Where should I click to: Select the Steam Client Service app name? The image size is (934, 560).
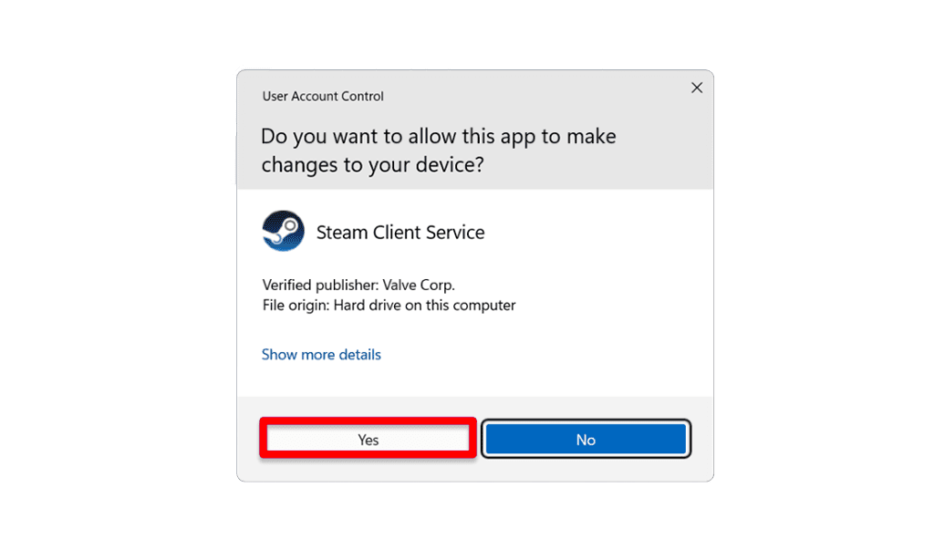pyautogui.click(x=400, y=232)
